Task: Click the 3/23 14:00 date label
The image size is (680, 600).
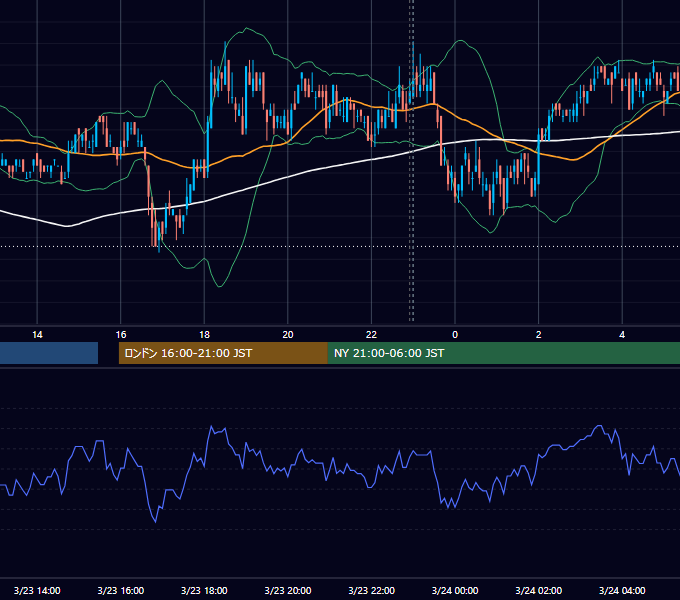Action: click(37, 590)
